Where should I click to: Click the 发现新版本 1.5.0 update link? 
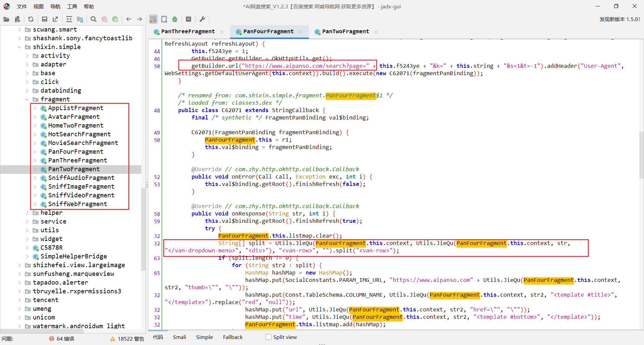coord(620,19)
